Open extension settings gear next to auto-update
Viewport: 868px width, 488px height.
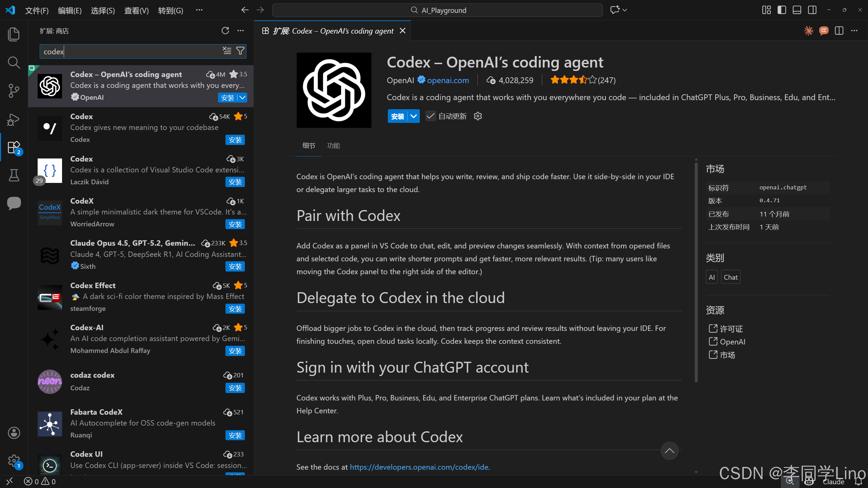(x=478, y=116)
